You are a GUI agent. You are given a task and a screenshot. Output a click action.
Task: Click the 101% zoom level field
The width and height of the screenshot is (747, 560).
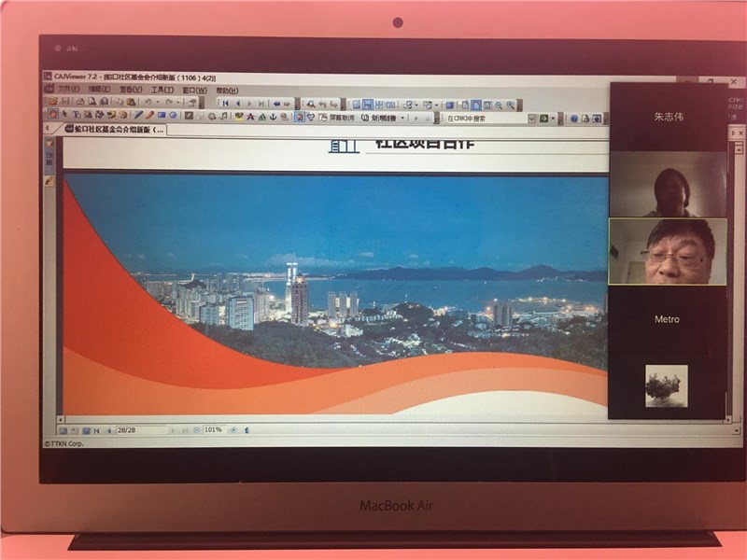(x=213, y=429)
